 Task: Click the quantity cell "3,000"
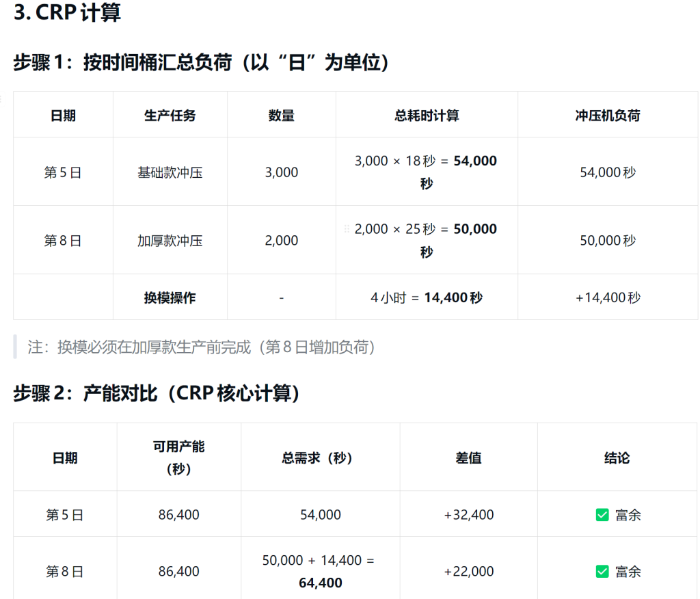click(x=281, y=172)
